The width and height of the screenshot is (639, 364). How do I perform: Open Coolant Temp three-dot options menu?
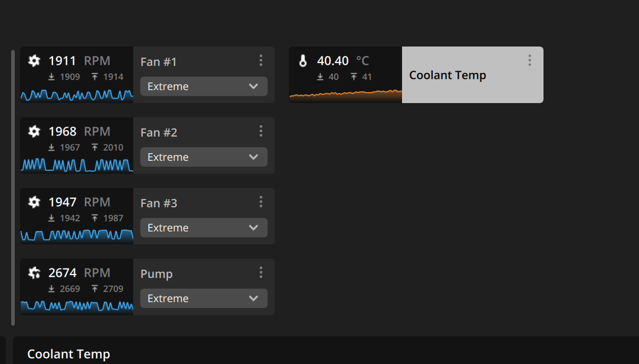point(529,61)
